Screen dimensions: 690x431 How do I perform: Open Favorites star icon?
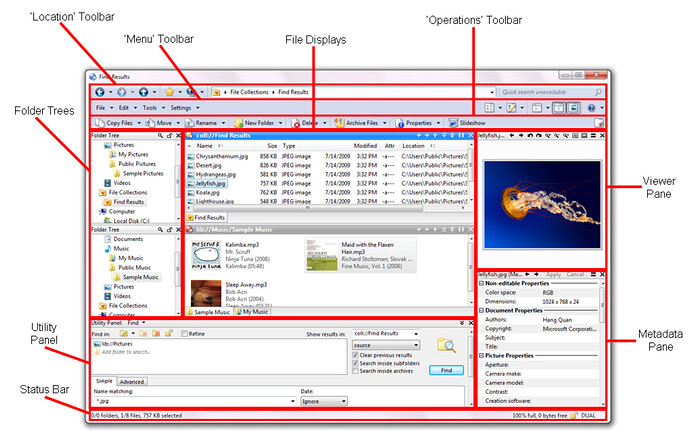pos(170,92)
